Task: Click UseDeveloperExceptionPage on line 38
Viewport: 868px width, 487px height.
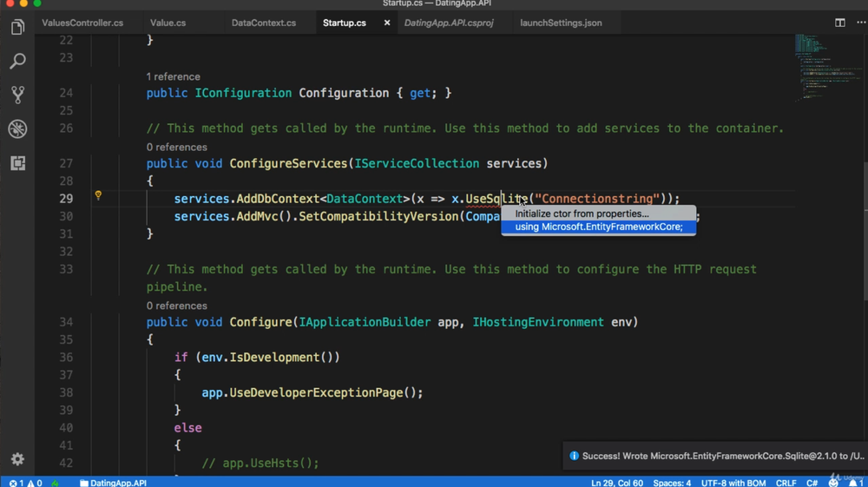Action: (317, 393)
